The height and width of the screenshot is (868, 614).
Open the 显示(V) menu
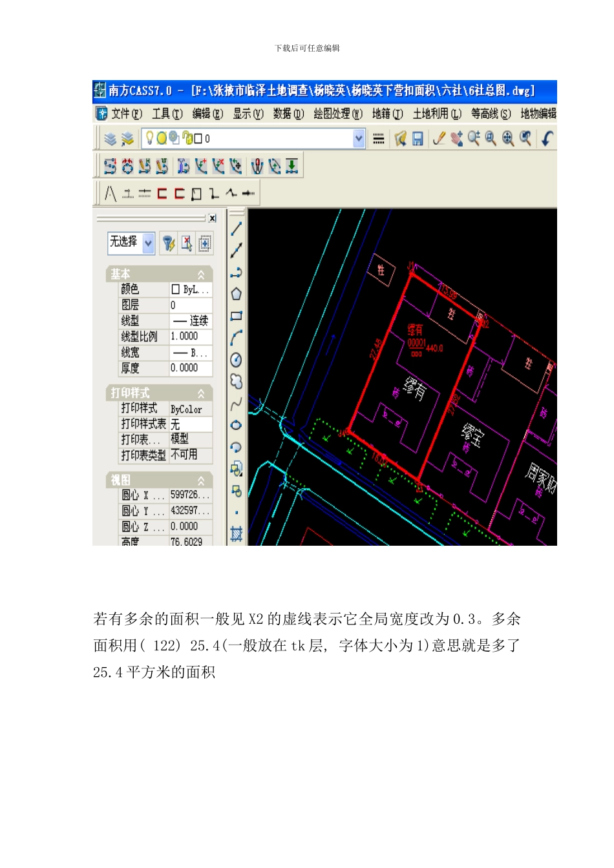coord(248,114)
